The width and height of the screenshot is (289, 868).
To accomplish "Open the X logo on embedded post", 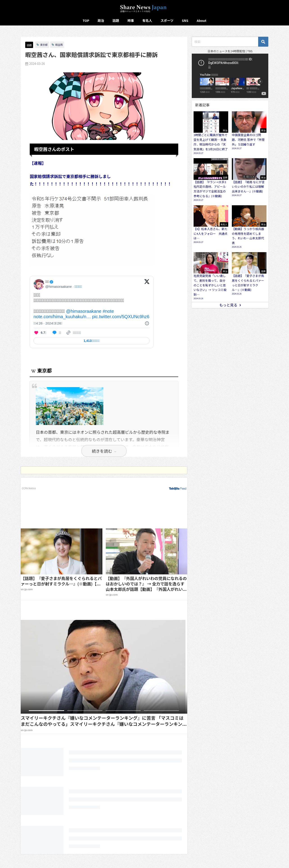I will coord(147,282).
